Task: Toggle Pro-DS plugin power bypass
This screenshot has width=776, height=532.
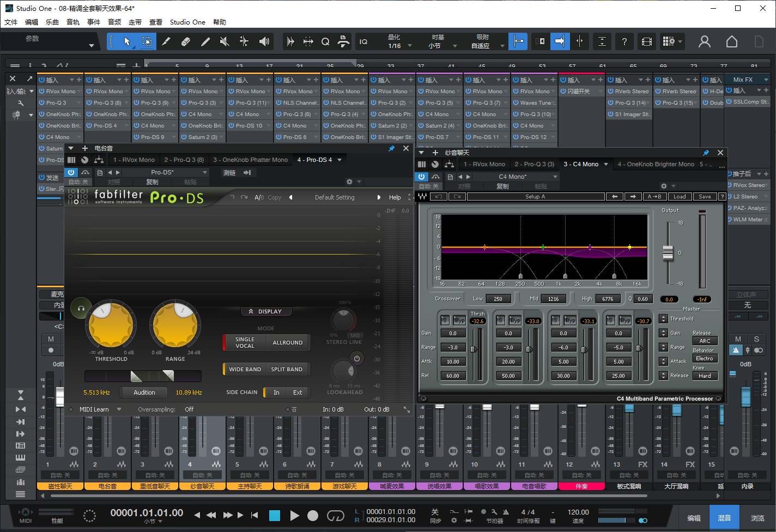Action: point(71,172)
